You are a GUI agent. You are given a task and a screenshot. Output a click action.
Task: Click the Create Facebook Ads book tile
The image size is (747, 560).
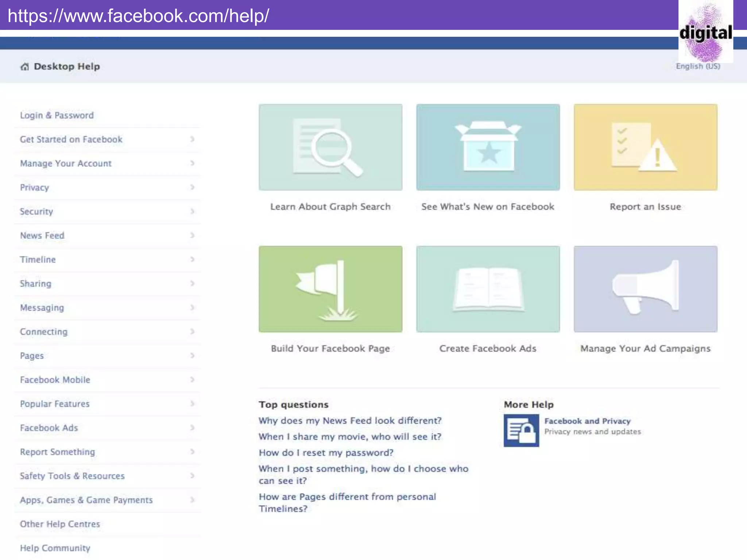click(488, 289)
